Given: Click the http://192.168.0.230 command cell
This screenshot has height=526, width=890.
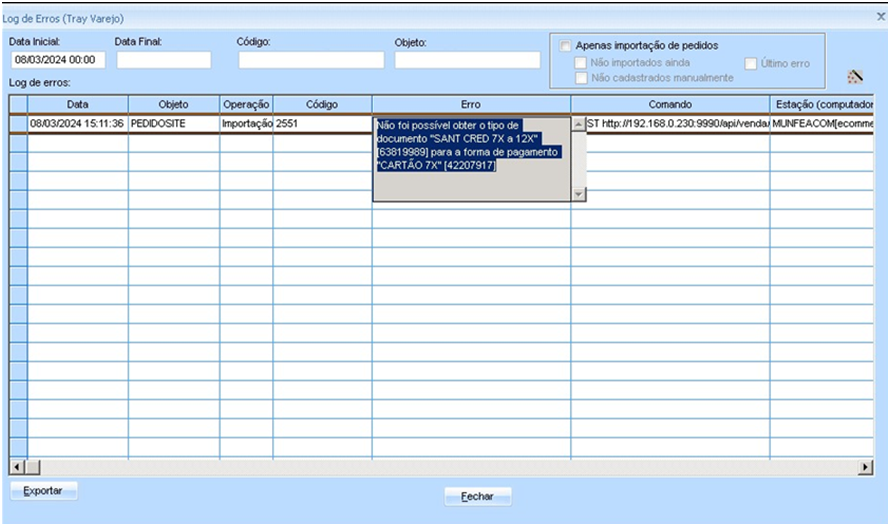Looking at the screenshot, I should coord(678,124).
